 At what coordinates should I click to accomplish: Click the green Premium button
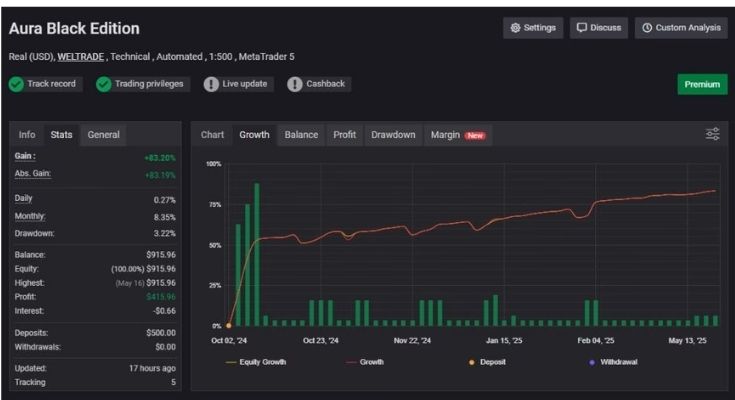coord(701,85)
